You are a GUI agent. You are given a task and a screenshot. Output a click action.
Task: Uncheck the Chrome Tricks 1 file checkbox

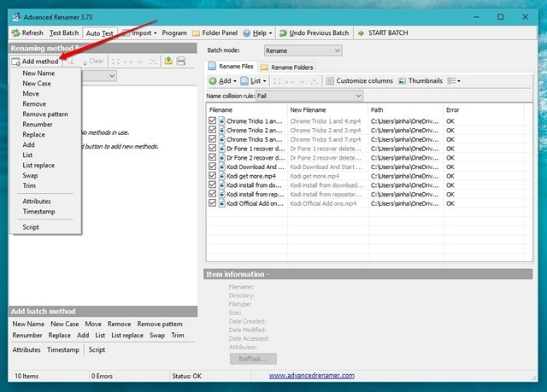click(213, 120)
